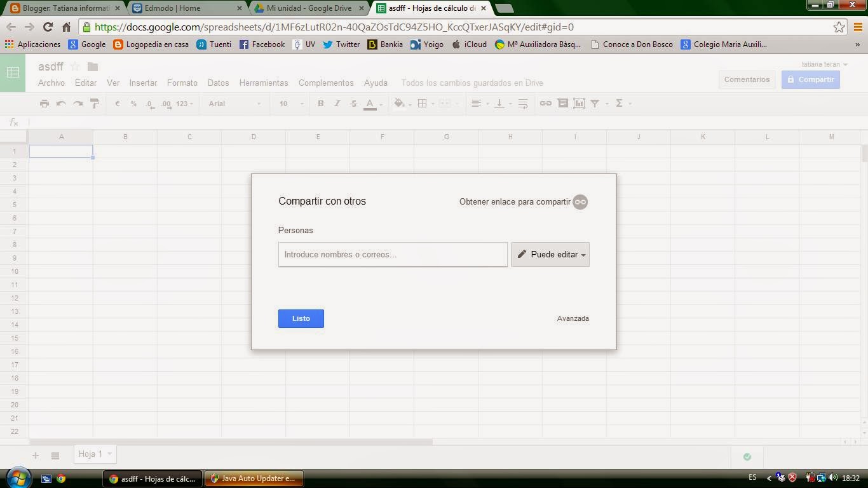Open the 'Obtener enlace para compartir' link icon
This screenshot has width=868, height=488.
click(x=580, y=201)
